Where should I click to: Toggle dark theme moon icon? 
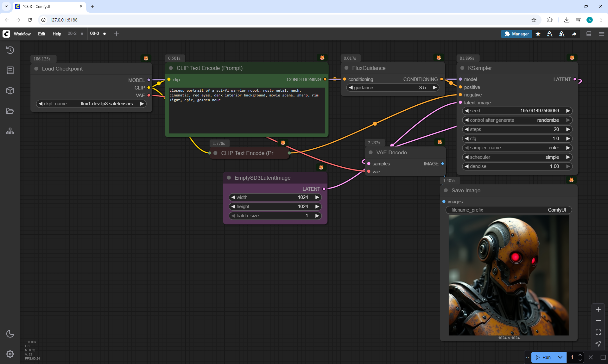coord(10,334)
